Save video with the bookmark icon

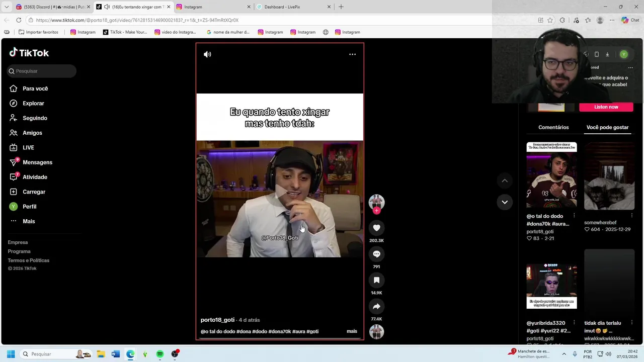(376, 280)
